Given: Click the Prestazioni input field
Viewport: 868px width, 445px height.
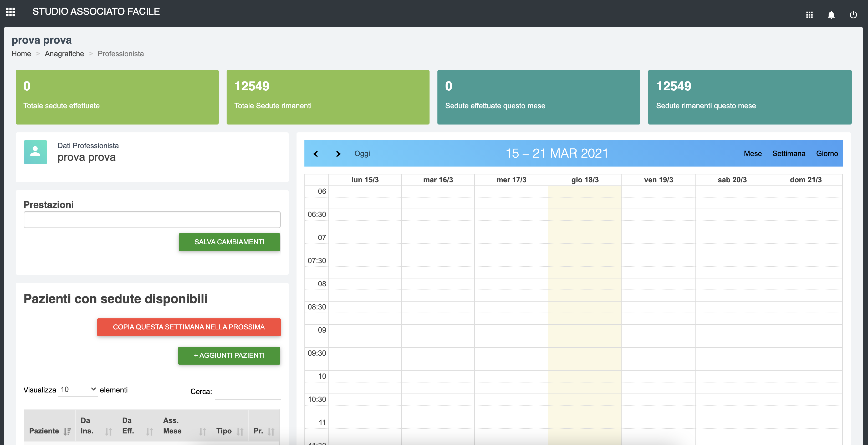Looking at the screenshot, I should pyautogui.click(x=152, y=219).
